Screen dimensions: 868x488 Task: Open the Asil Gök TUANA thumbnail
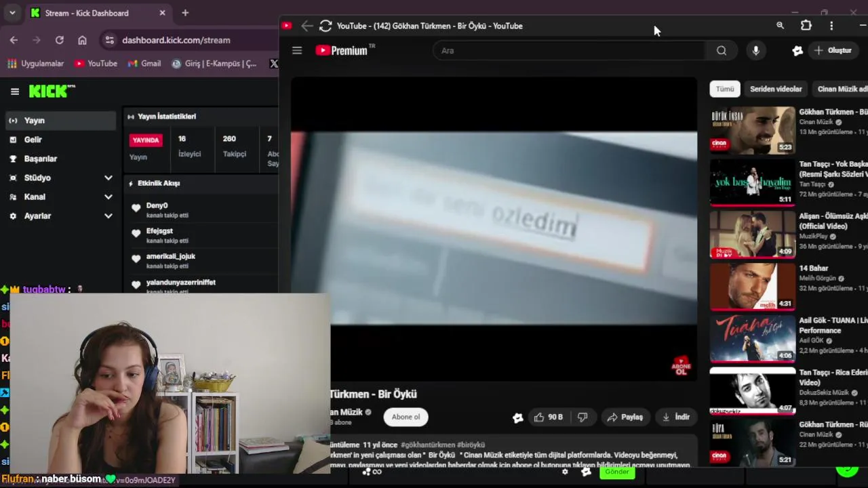(753, 338)
